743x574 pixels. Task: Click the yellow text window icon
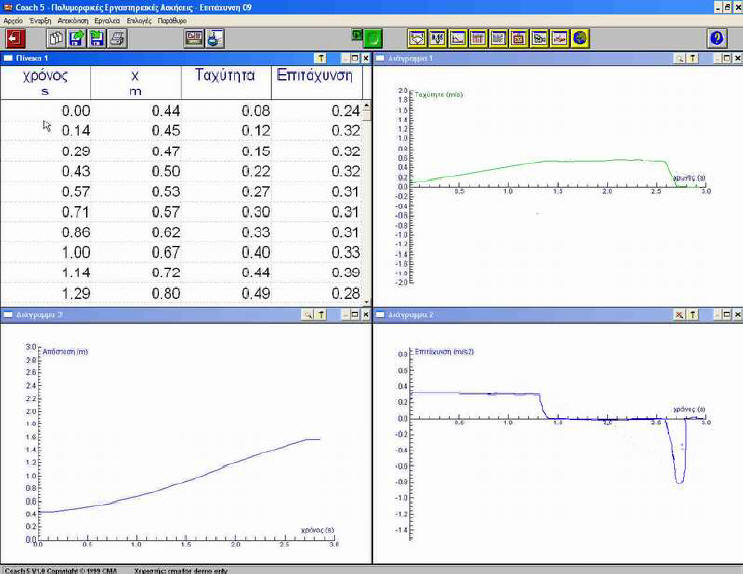pyautogui.click(x=498, y=38)
